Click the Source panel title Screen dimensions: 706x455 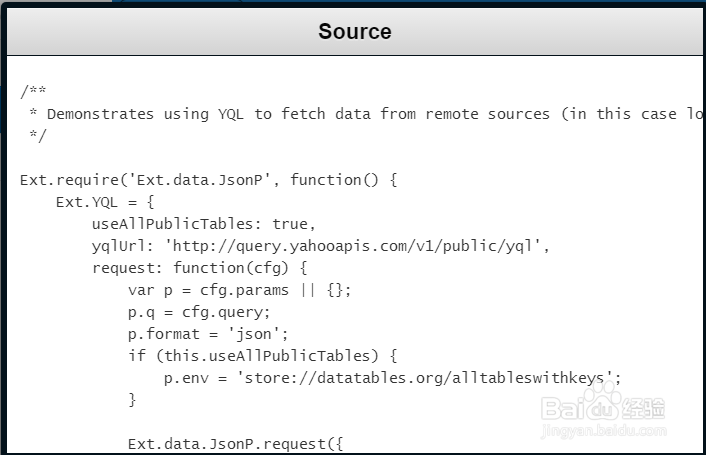(354, 31)
